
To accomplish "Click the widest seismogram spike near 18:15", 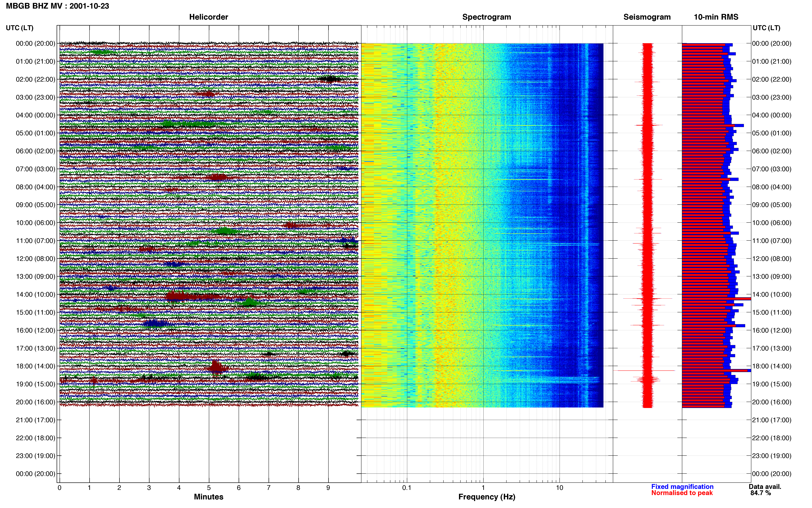I will click(x=644, y=371).
